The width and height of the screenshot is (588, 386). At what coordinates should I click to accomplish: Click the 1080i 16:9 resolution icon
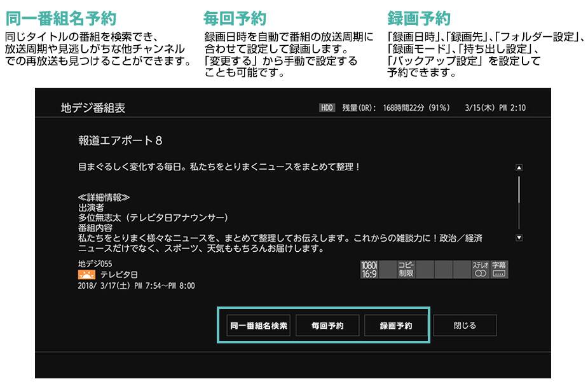point(369,270)
